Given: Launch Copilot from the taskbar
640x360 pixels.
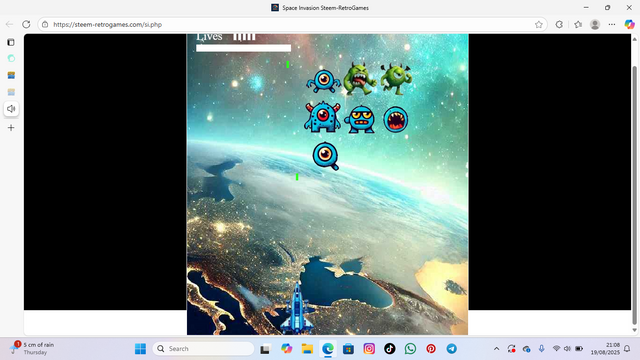Looking at the screenshot, I should click(287, 349).
